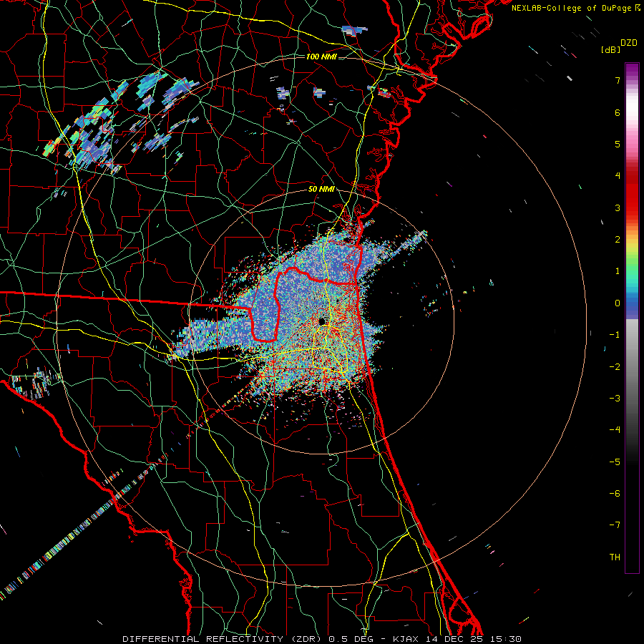Click the blue segment of the color bar
The image size is (644, 644).
632,307
